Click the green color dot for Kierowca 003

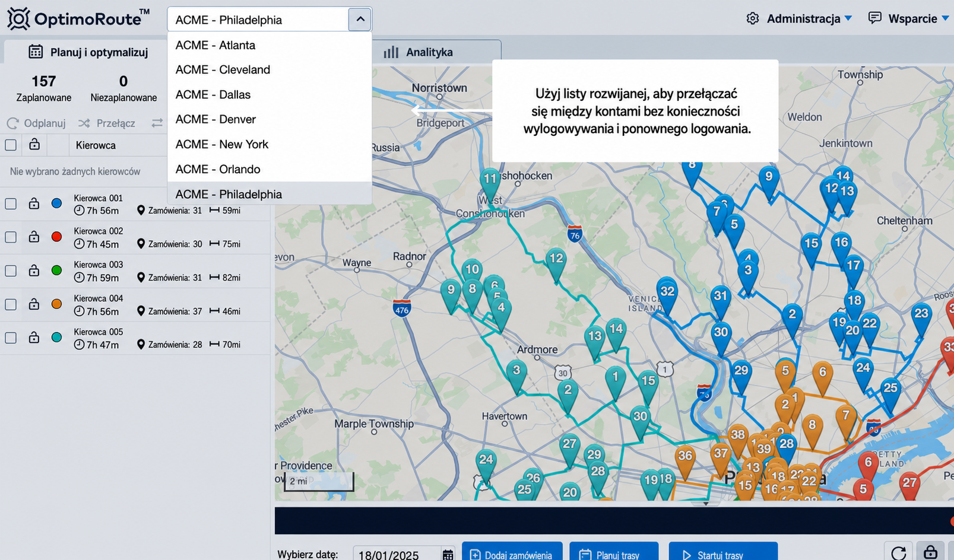coord(57,271)
